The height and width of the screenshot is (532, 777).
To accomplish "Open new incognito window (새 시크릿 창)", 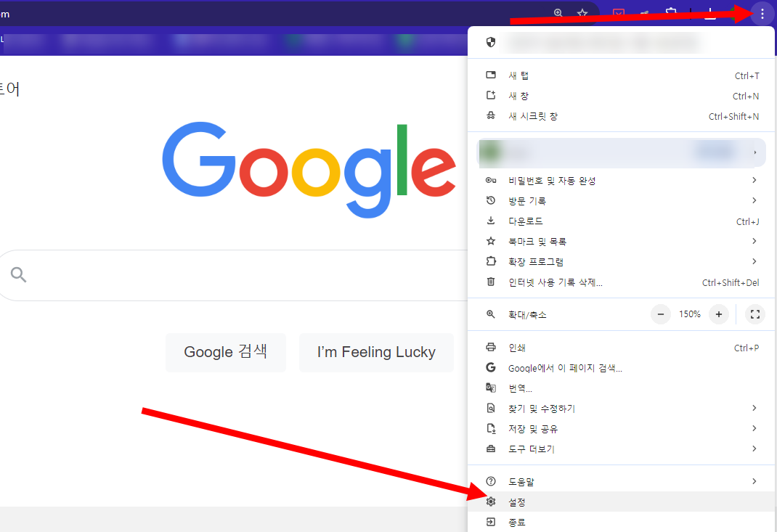I will 622,116.
